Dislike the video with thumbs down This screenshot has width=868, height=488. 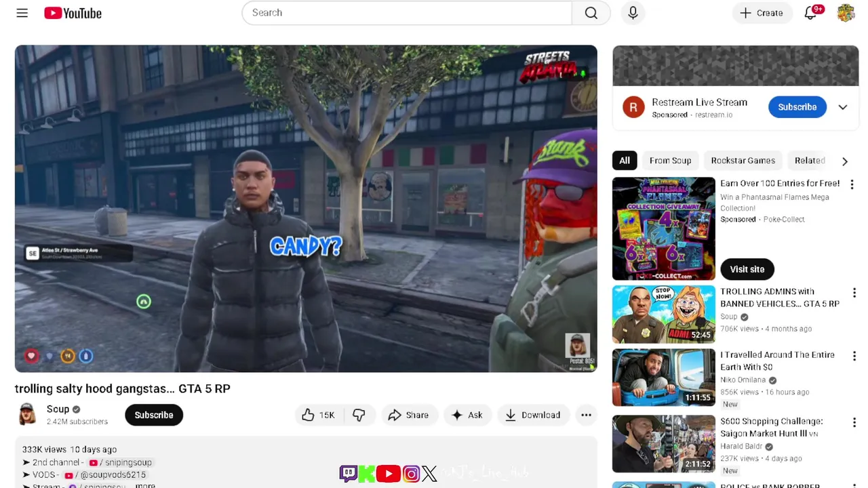point(359,415)
